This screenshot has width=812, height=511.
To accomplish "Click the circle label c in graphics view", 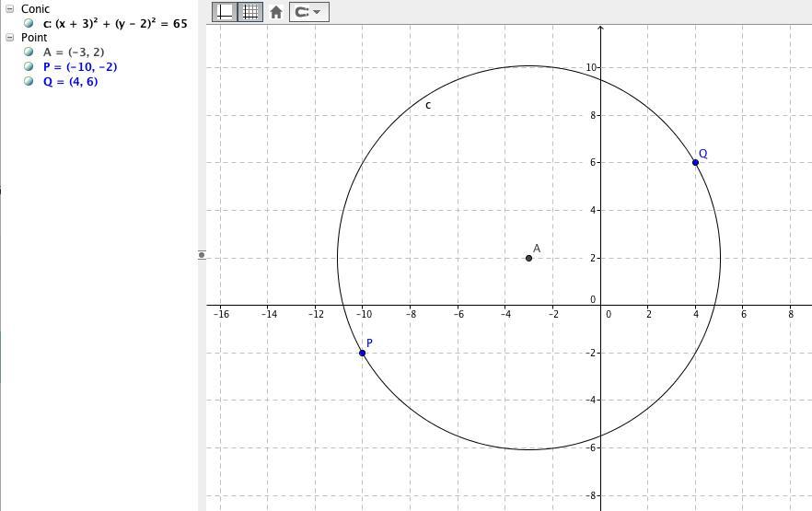I will point(428,105).
